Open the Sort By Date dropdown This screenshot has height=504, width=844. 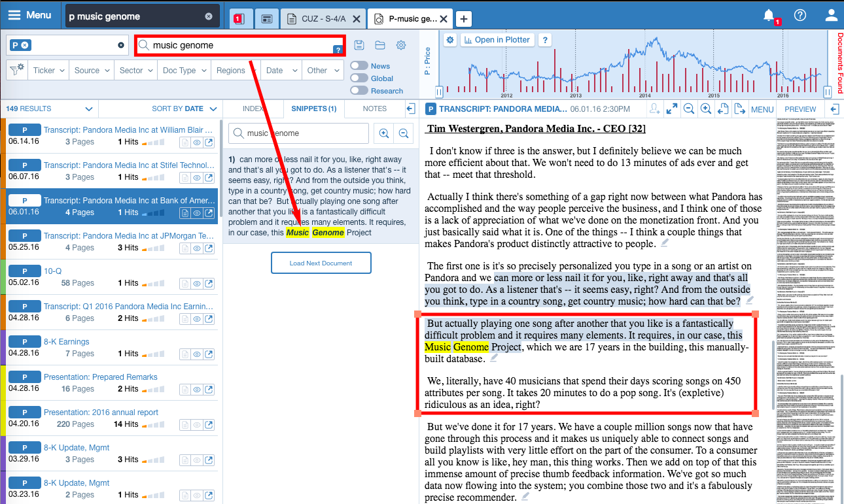pos(185,109)
